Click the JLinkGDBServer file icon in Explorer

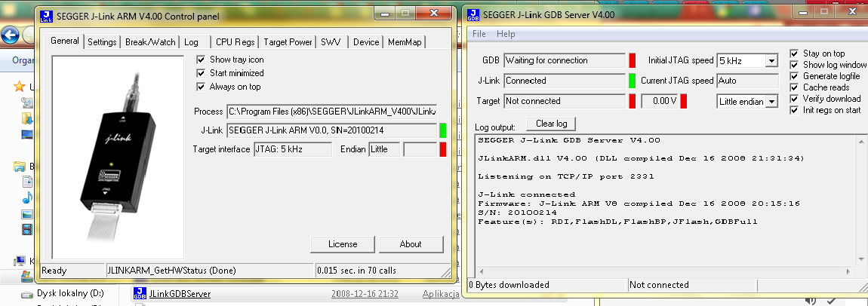140,294
